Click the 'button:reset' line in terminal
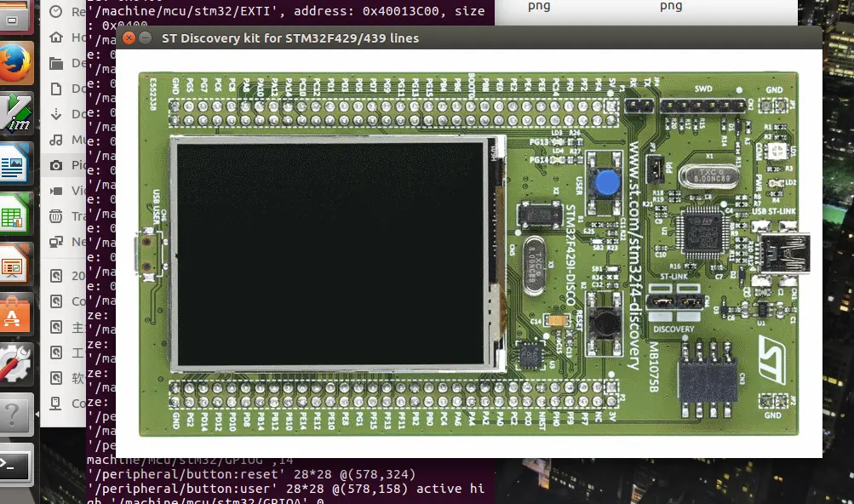The image size is (854, 504). click(252, 474)
